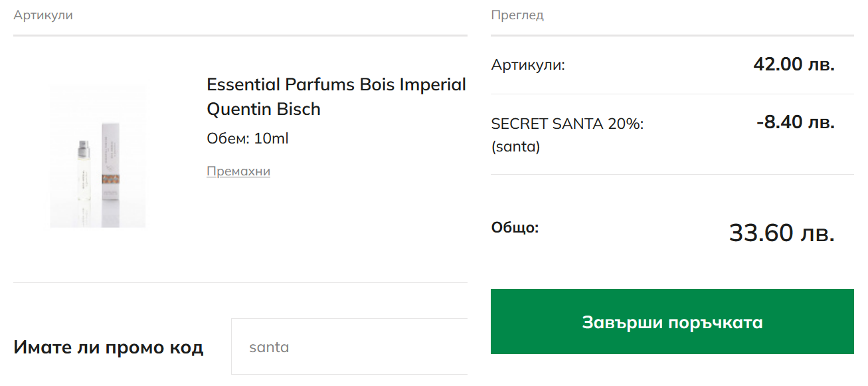Image resolution: width=868 pixels, height=386 pixels.
Task: Click the 42.00 лв. subtotal amount
Action: point(794,64)
